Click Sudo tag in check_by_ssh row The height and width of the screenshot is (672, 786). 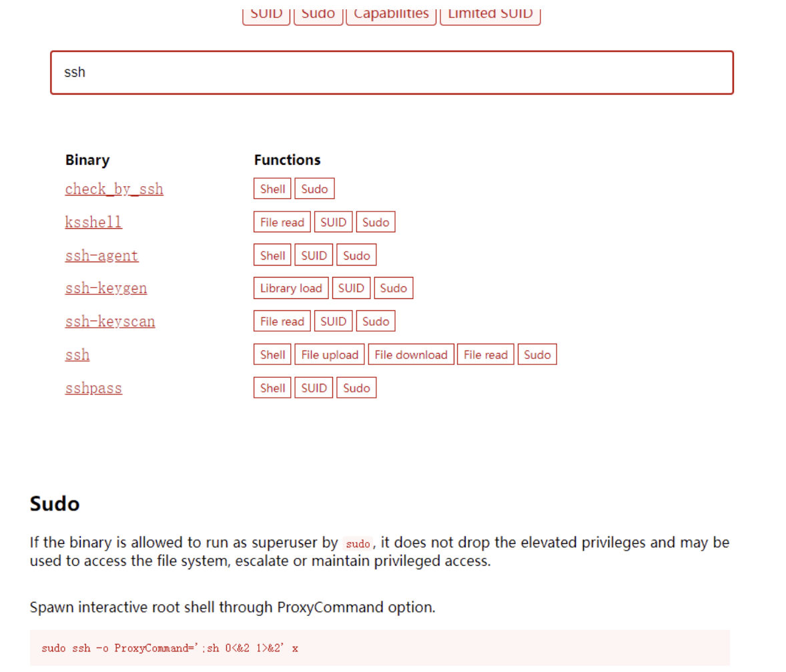tap(314, 189)
